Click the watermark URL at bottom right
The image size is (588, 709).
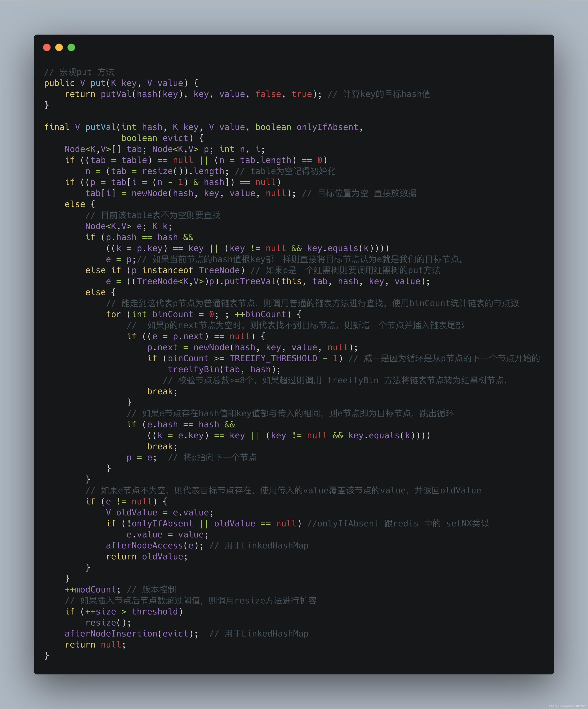pos(567,706)
